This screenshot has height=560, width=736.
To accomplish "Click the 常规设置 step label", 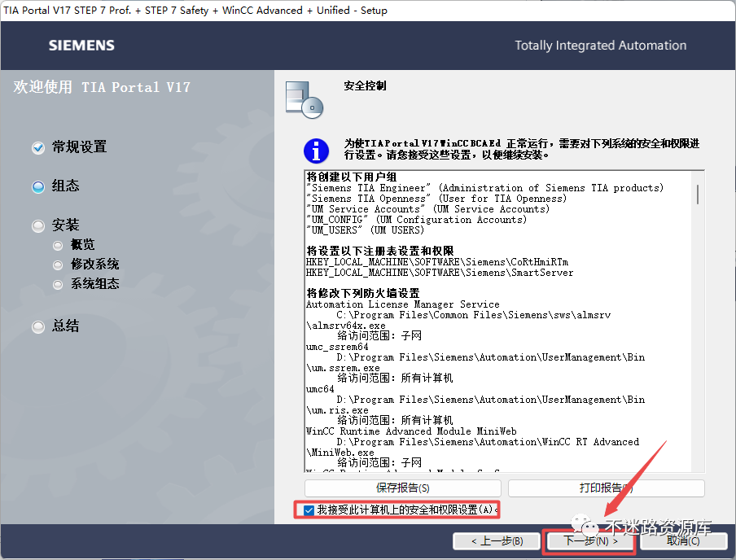I will click(x=79, y=147).
